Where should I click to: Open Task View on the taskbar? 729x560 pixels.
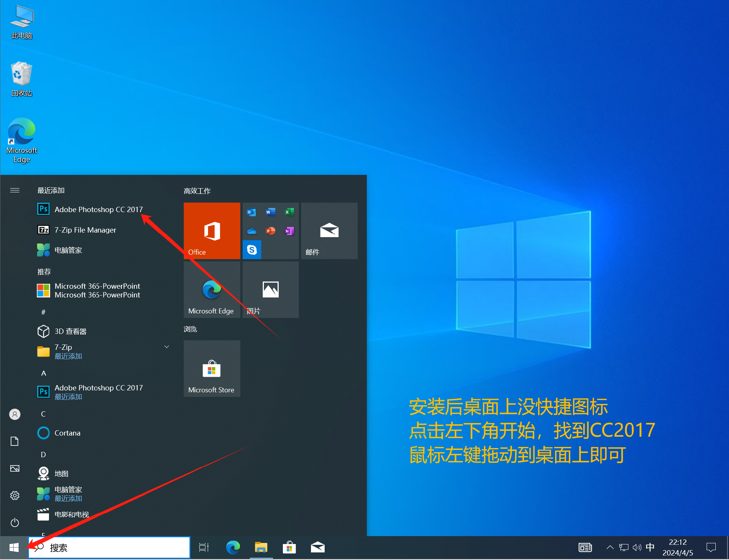point(204,547)
